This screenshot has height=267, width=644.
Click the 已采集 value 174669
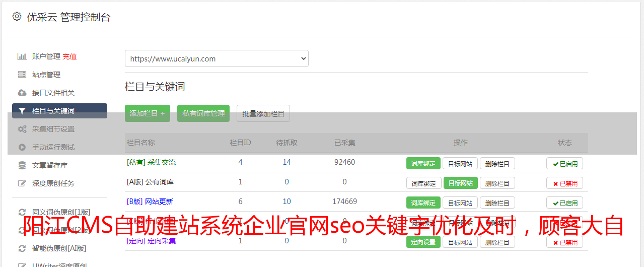pos(344,202)
